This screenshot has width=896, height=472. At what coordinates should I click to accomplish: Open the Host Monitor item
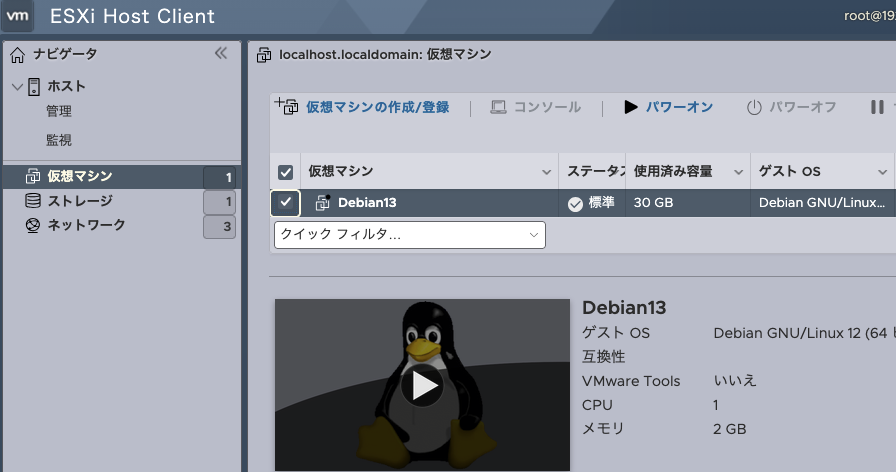point(59,140)
